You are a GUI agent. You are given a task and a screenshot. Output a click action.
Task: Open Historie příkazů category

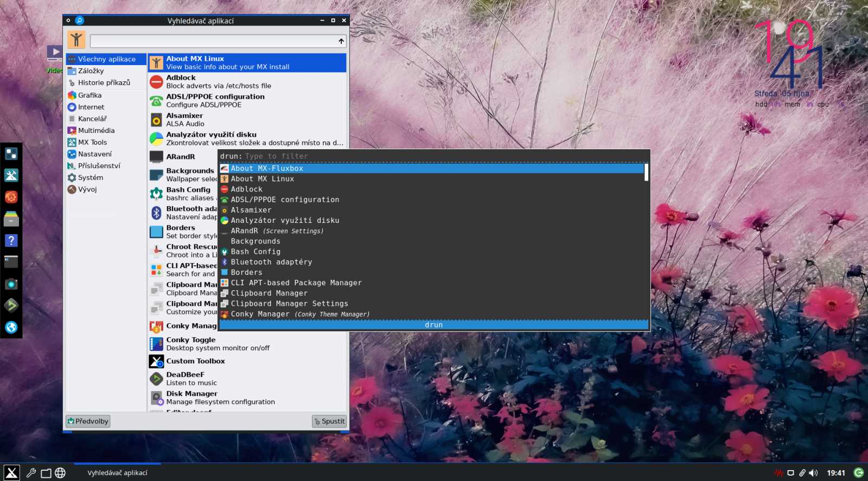[x=106, y=83]
